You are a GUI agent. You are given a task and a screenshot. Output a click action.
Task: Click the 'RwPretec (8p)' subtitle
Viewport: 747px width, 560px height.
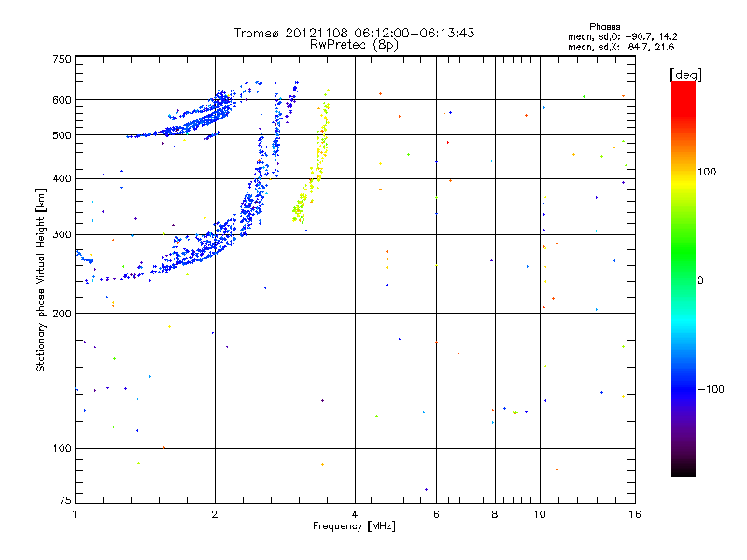coord(354,45)
